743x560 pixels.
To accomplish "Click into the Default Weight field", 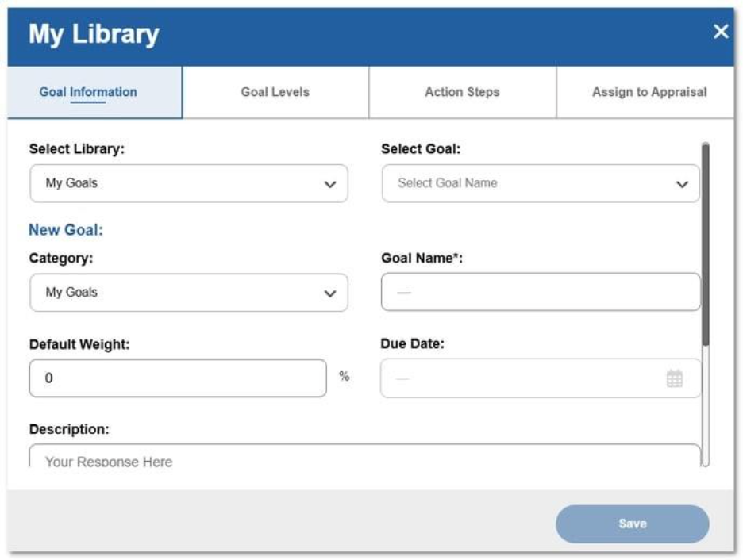I will [x=178, y=378].
